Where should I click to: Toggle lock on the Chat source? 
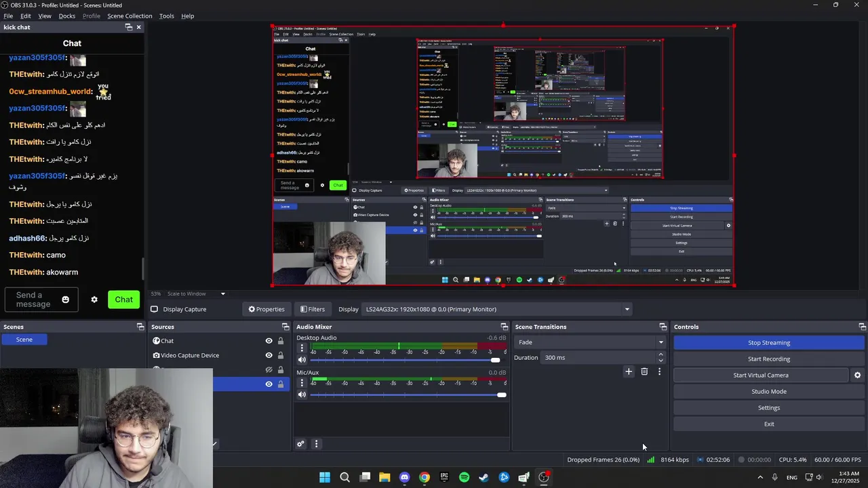click(281, 341)
